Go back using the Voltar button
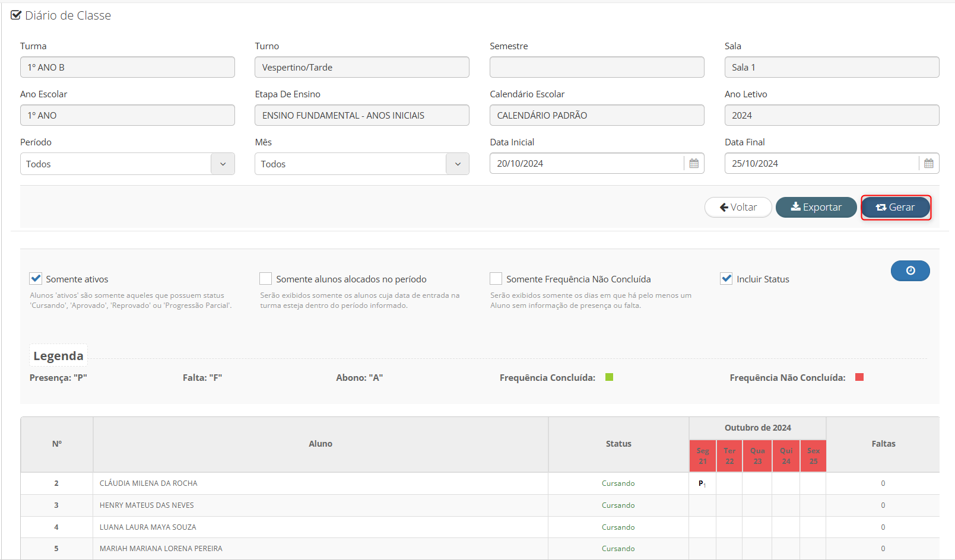The width and height of the screenshot is (955, 560). click(x=738, y=207)
